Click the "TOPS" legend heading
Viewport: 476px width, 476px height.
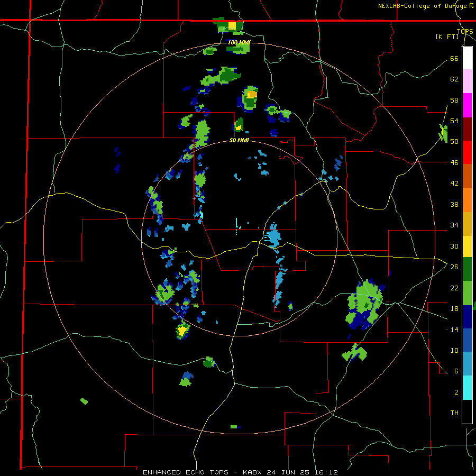point(465,32)
